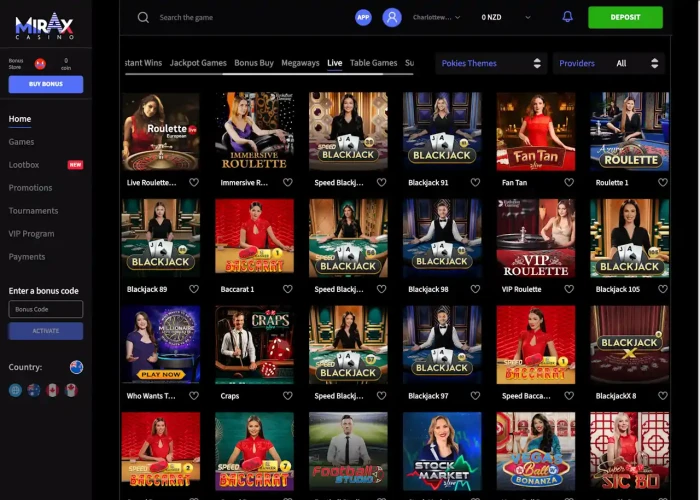Open Fan Tan game thumbnail
Image resolution: width=700 pixels, height=500 pixels.
click(536, 131)
